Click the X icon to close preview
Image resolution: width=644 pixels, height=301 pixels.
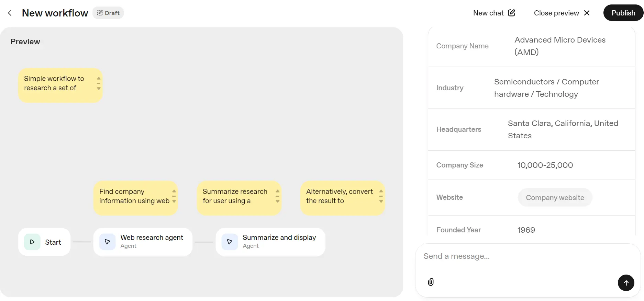[x=587, y=13]
